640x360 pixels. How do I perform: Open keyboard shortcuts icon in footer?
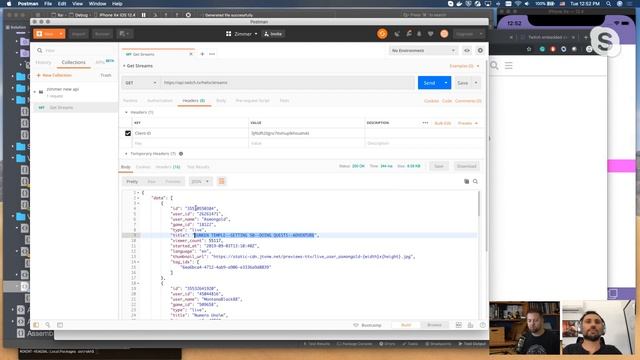pos(470,325)
